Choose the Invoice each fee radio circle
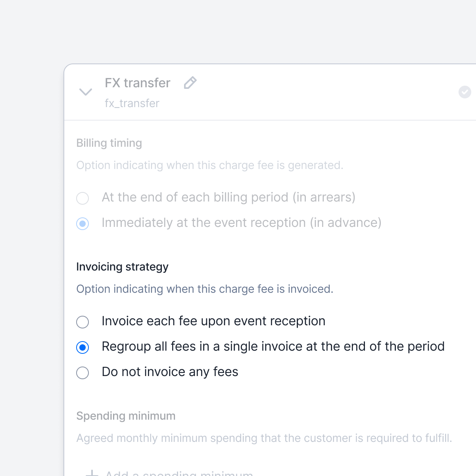Viewport: 476px width, 476px height. 83,322
